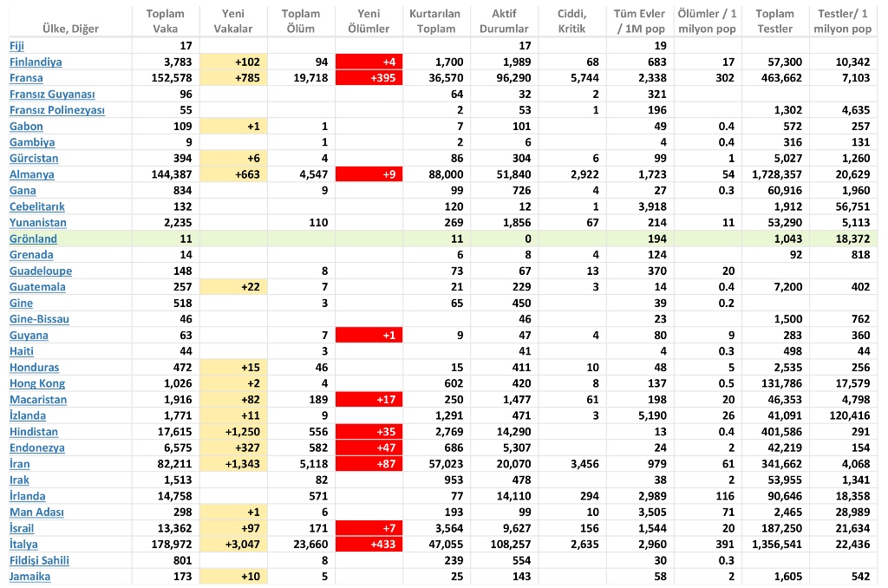Sort by the Kurtarılan Toplam column header
Viewport: 888px width, 588px height.
[435, 21]
